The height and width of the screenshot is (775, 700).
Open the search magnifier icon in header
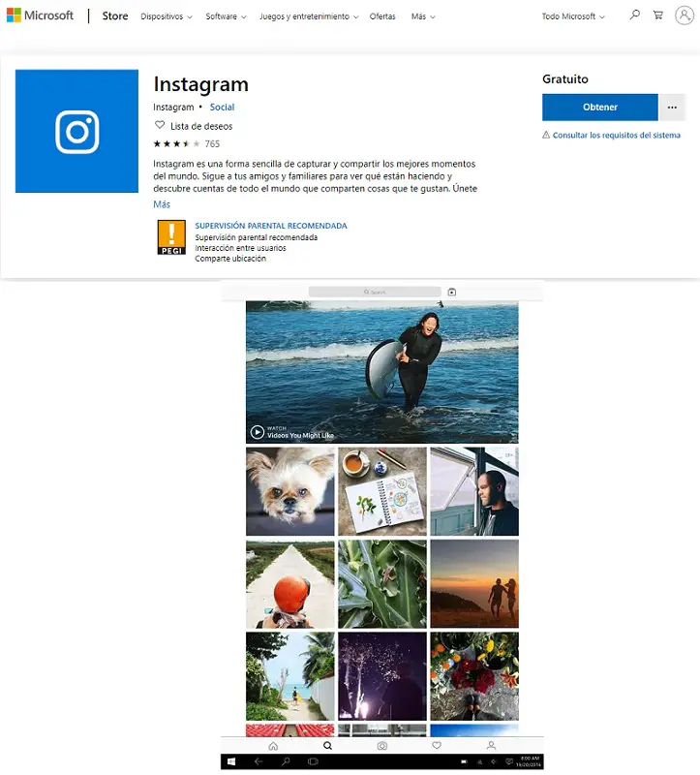(x=635, y=15)
